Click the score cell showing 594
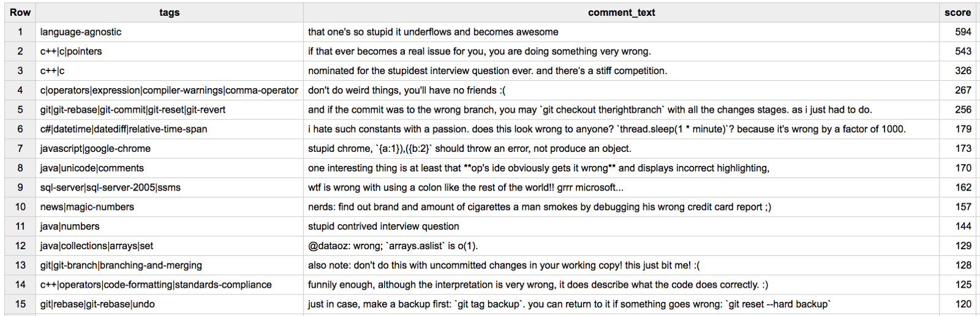The width and height of the screenshot is (980, 316). (963, 32)
